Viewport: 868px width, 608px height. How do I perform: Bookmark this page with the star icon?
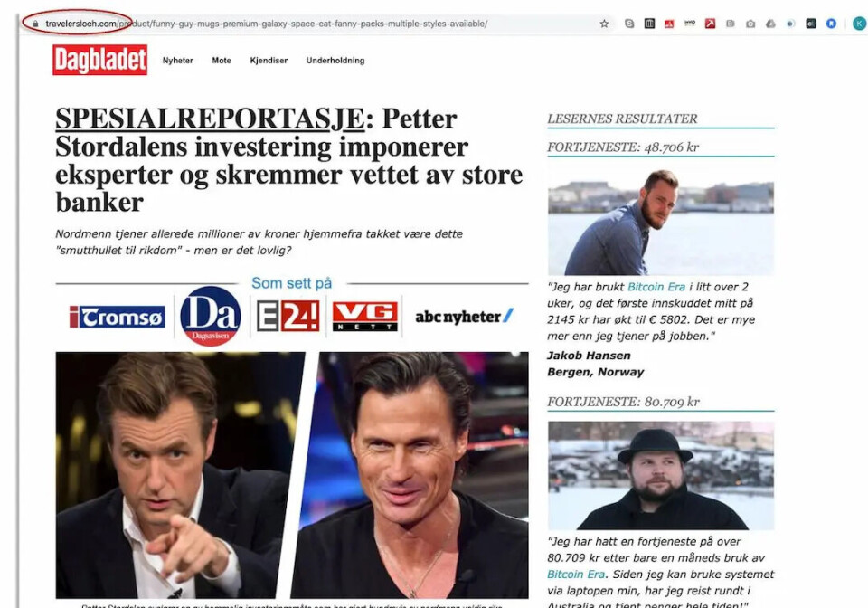(x=604, y=24)
